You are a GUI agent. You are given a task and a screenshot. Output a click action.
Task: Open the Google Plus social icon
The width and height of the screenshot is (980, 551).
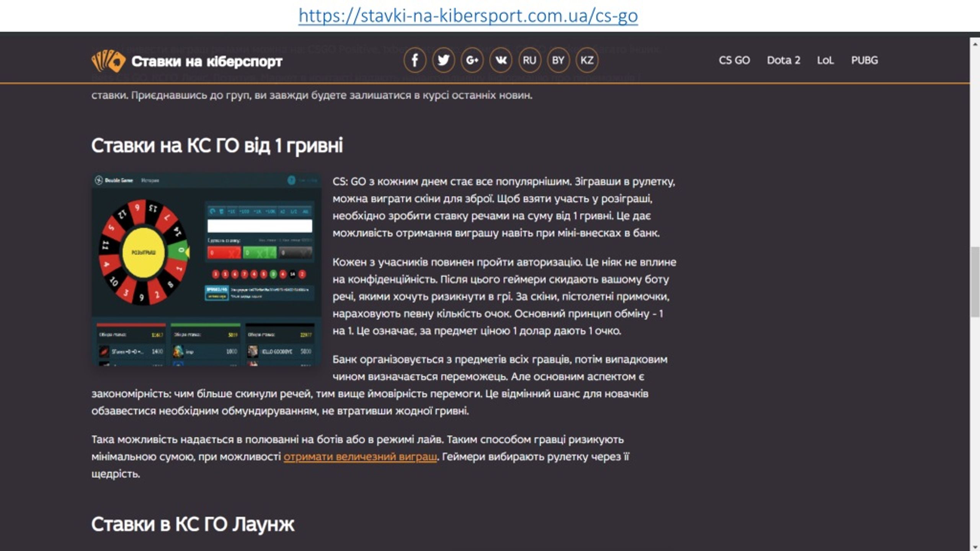pos(472,60)
